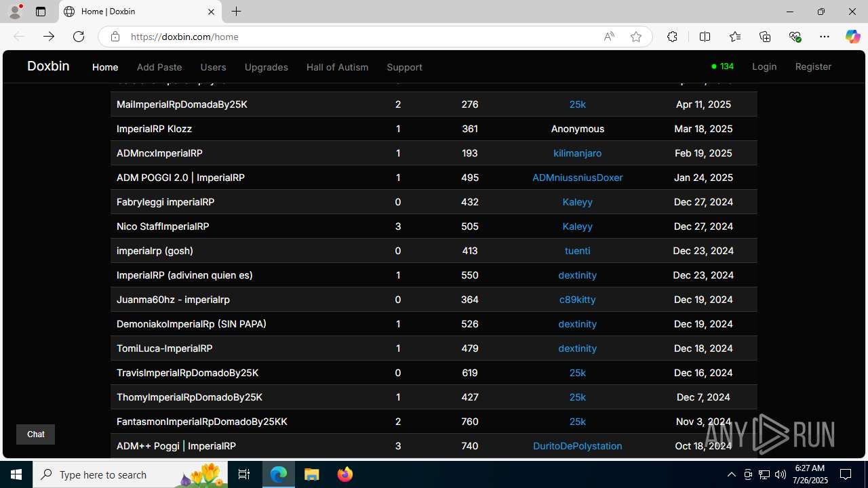Select the row ADM++ Poggi | ImperialRP
Screen dimensions: 868x488
434,446
